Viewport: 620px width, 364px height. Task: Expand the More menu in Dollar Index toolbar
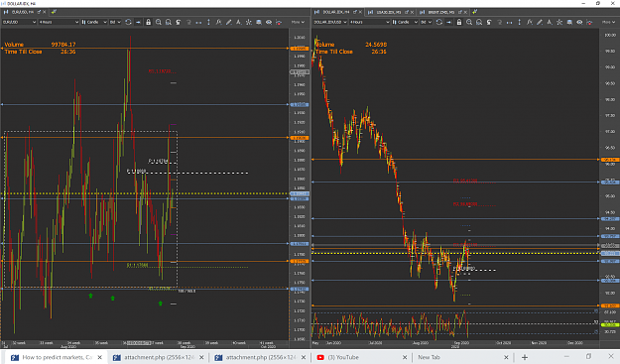point(608,22)
